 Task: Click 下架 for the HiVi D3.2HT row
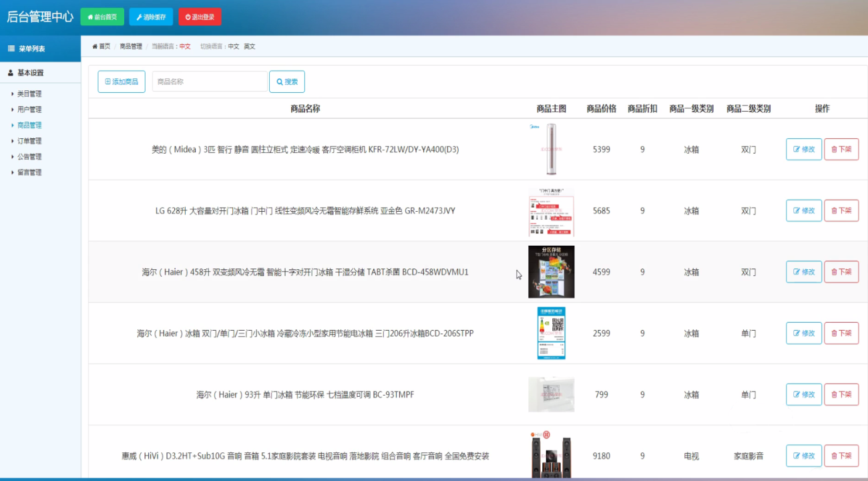pyautogui.click(x=841, y=456)
